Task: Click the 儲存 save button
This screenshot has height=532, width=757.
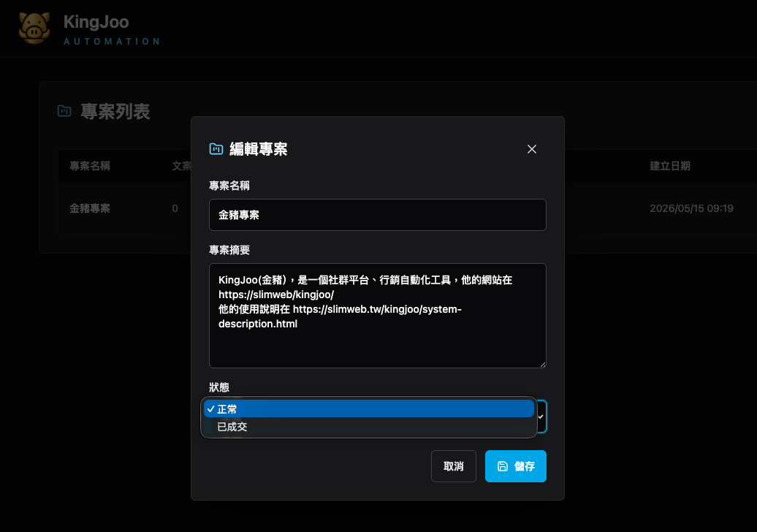Action: (516, 466)
